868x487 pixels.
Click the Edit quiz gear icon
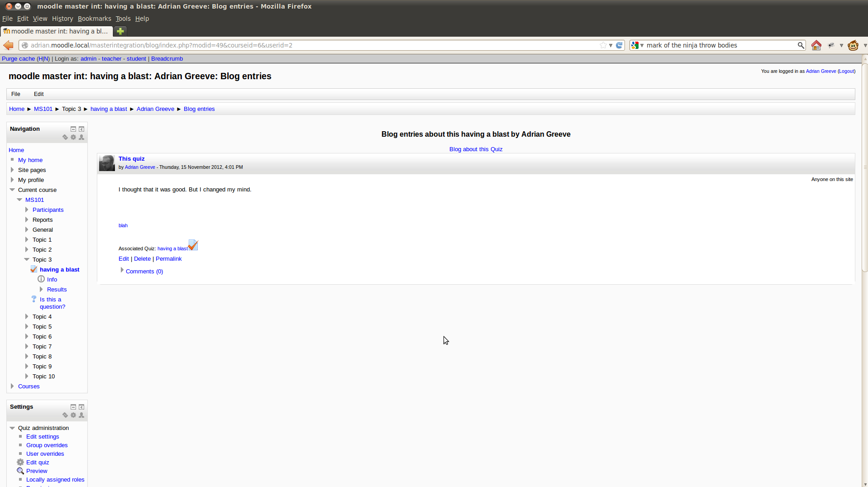(20, 463)
